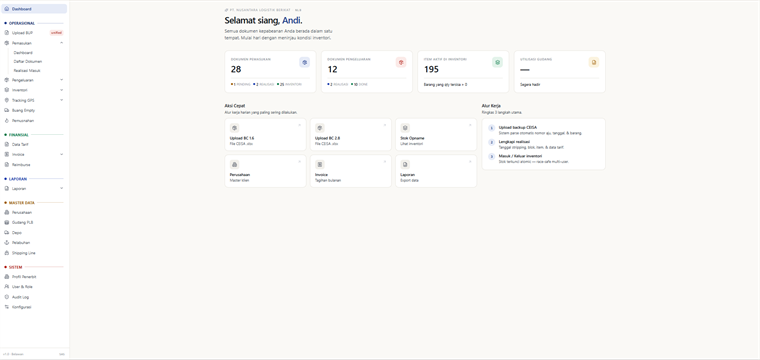Open Upload BUP via its document icon

click(x=7, y=32)
